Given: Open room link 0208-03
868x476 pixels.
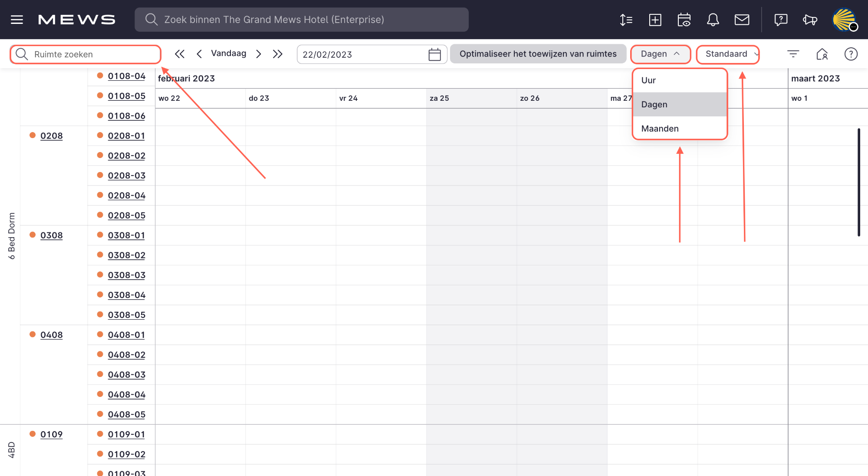Looking at the screenshot, I should tap(126, 175).
